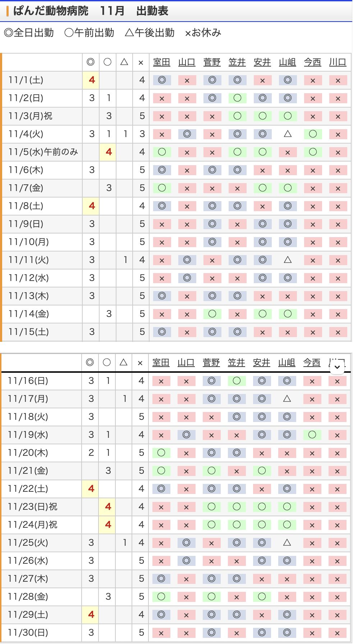Click 今西's morning circle on 11/5(水)
The width and height of the screenshot is (353, 644).
coord(313,152)
